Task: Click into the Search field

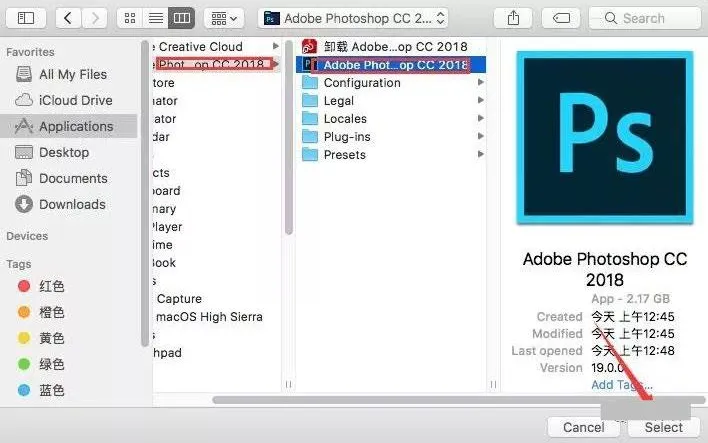Action: 645,18
